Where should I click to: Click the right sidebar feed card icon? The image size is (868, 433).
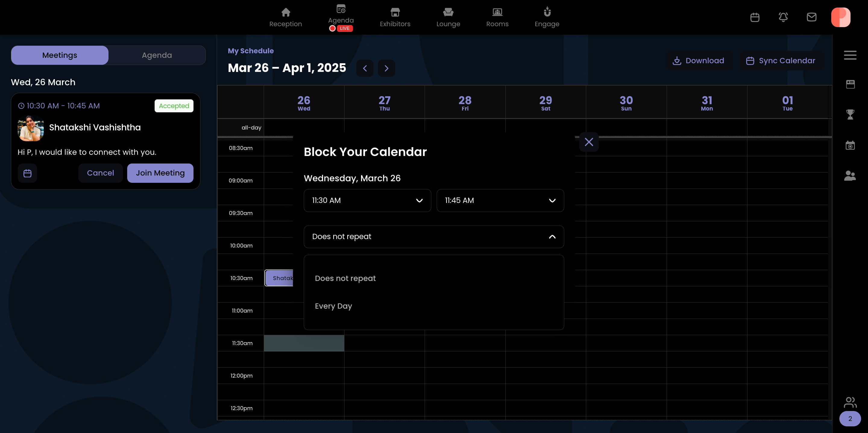click(x=850, y=84)
